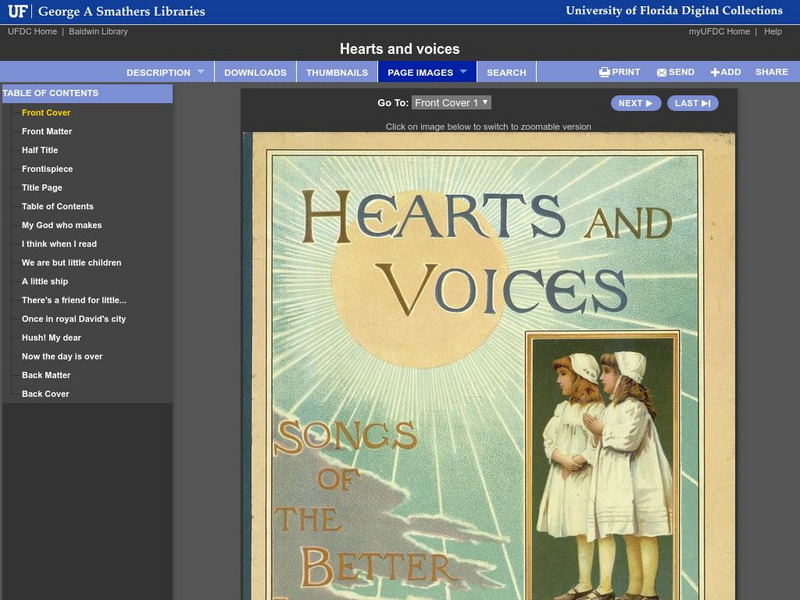Open the SEARCH tab
Viewport: 800px width, 600px height.
coord(506,71)
